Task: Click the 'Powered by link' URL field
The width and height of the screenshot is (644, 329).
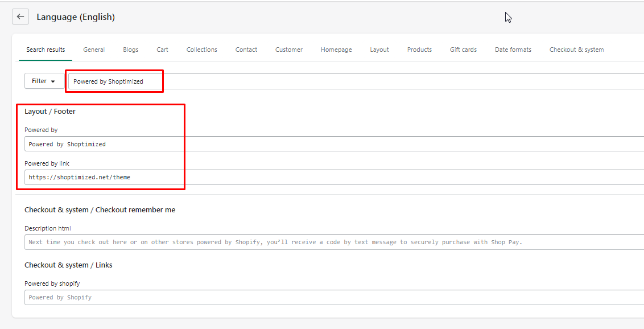Action: click(x=334, y=178)
